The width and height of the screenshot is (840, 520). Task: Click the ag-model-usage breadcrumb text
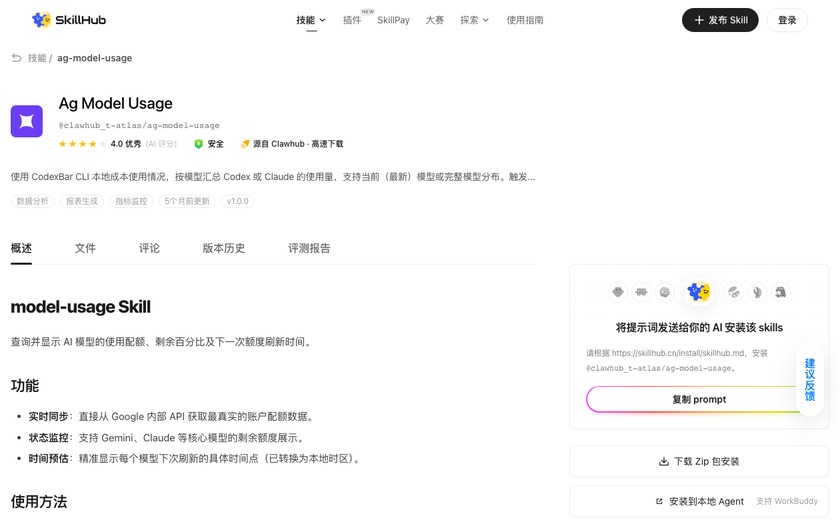click(95, 58)
